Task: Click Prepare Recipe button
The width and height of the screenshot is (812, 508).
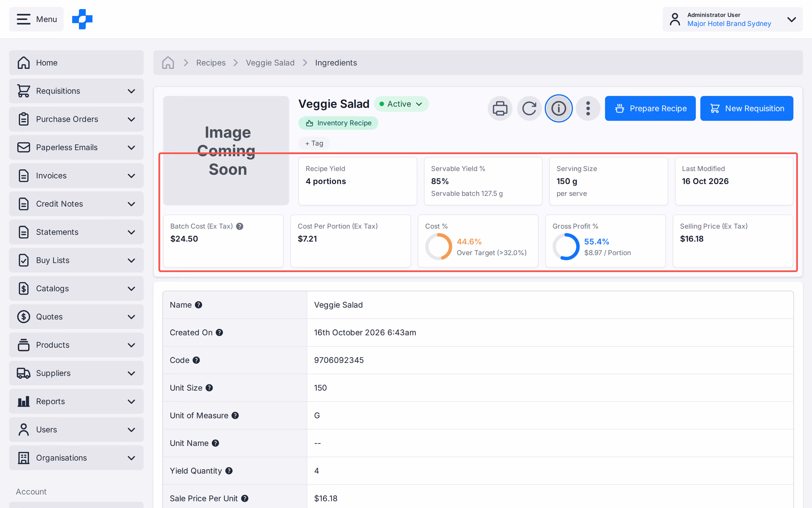Action: 650,108
